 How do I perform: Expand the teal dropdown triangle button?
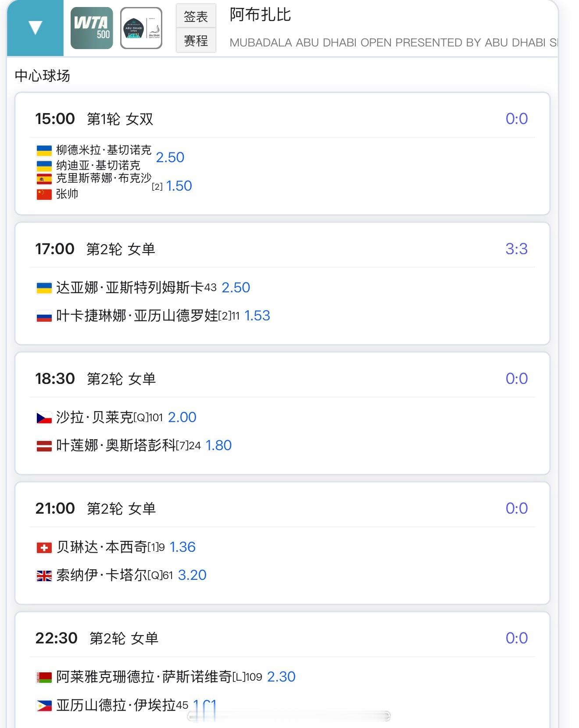click(x=35, y=28)
